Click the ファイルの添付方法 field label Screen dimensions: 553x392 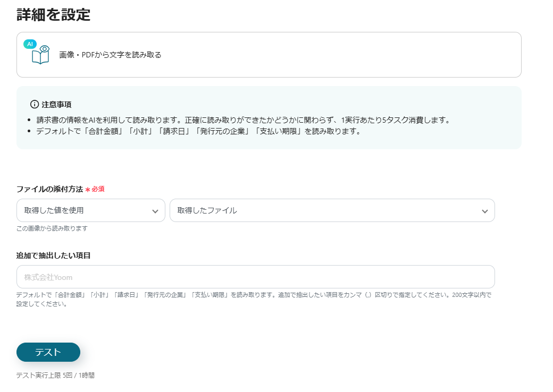(49, 189)
